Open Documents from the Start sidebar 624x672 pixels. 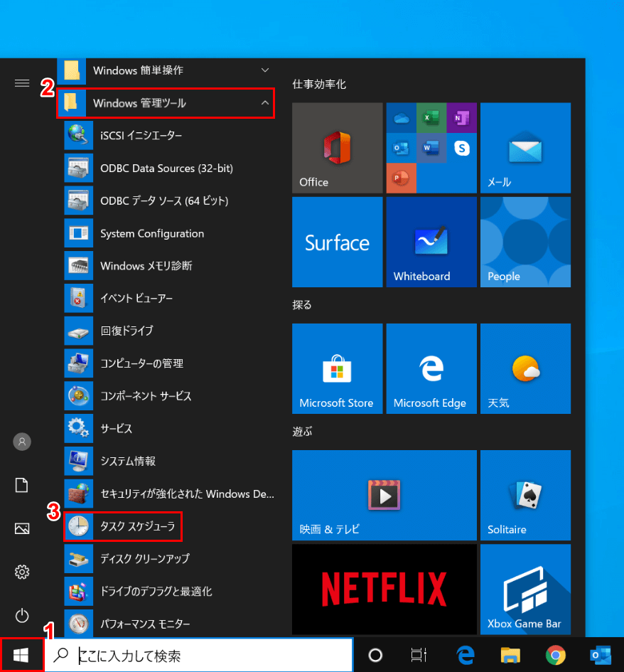tap(22, 485)
